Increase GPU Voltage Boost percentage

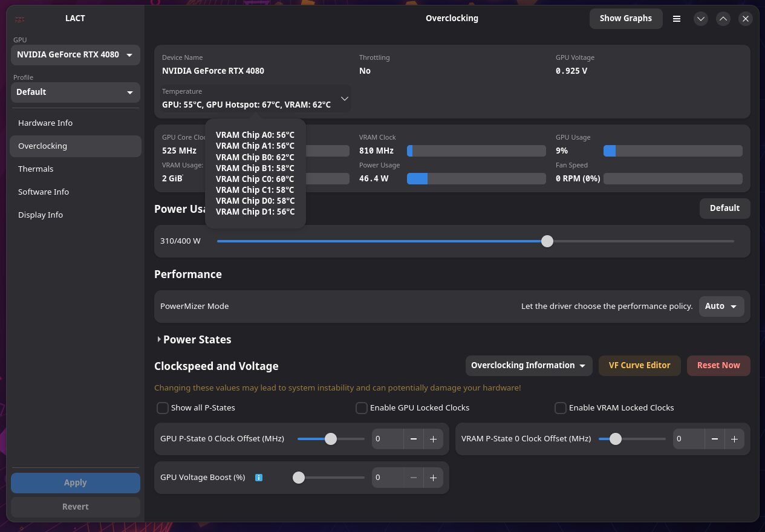point(434,478)
